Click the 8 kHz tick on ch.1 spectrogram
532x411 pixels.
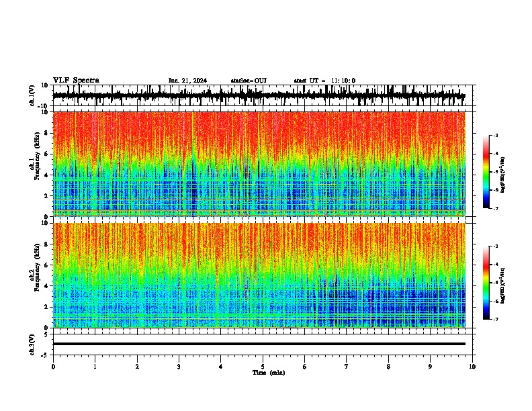pos(46,133)
